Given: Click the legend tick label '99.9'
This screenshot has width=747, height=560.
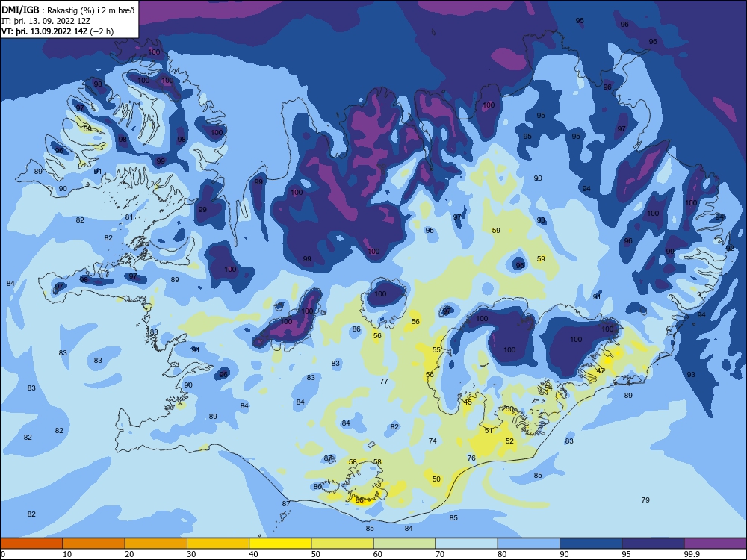Looking at the screenshot, I should click(691, 554).
